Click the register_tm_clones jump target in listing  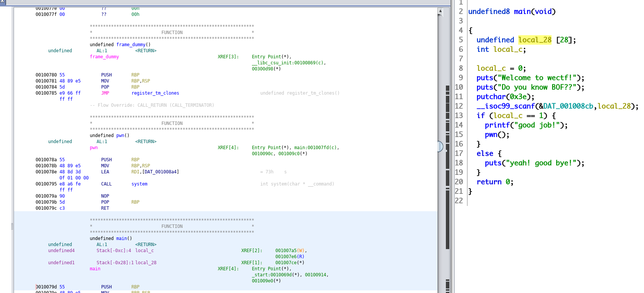coord(155,93)
